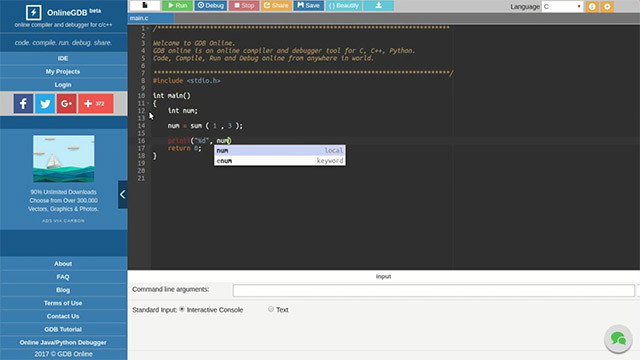Click the orange info icon
The height and width of the screenshot is (360, 640).
[592, 7]
